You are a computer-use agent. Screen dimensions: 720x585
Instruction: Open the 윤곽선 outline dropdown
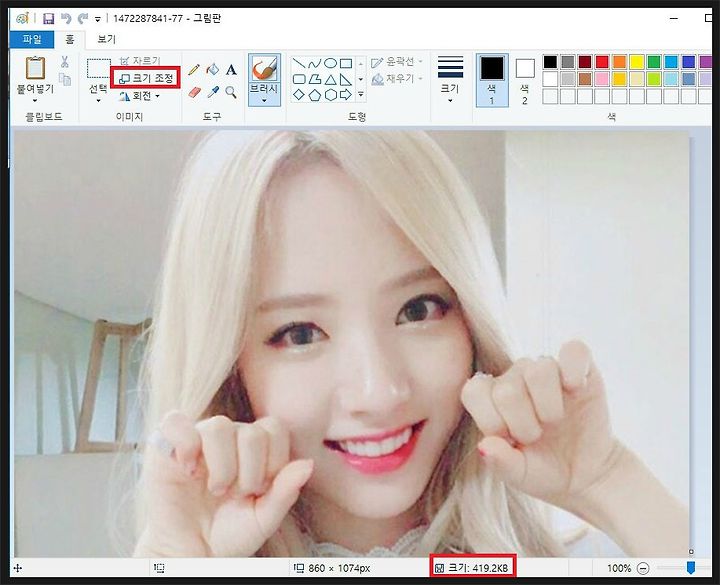point(397,62)
